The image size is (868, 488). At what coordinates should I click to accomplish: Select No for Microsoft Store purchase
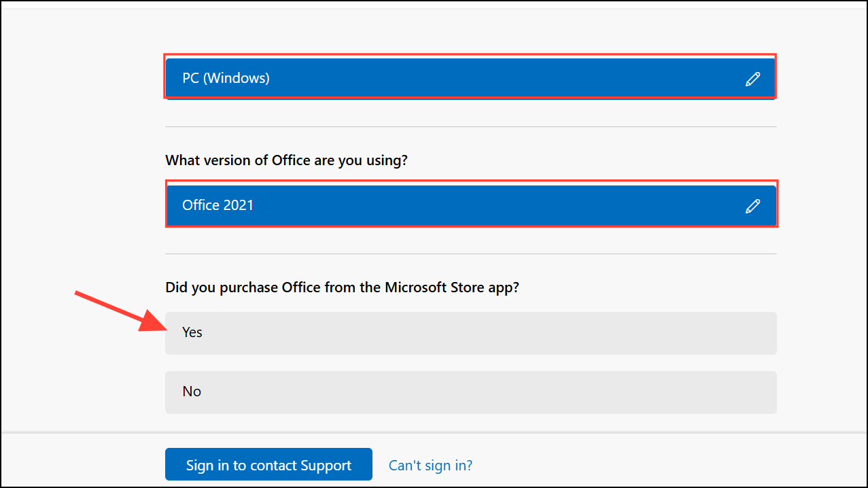(470, 391)
